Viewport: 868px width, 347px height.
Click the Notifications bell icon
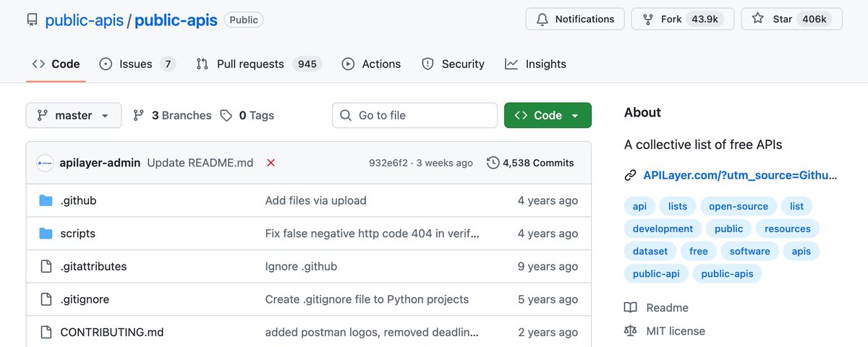[542, 20]
